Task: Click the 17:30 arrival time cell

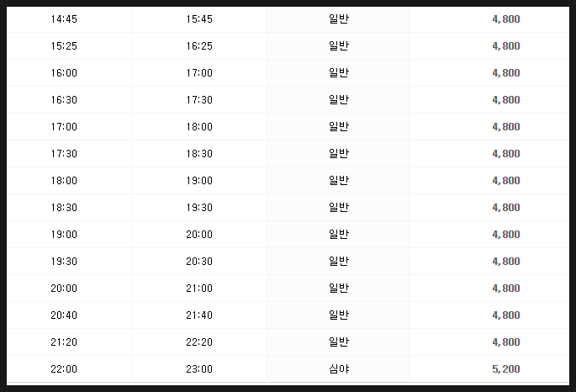Action: (199, 100)
